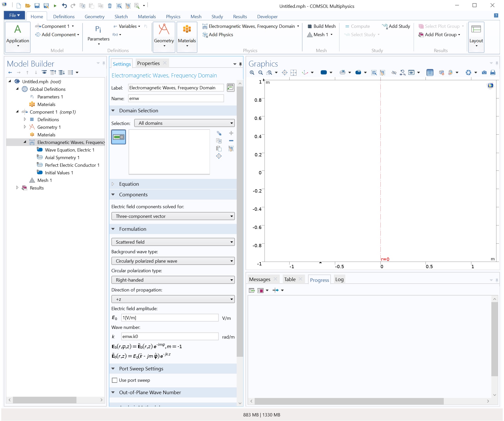Click the E0 electric field amplitude field

click(170, 318)
